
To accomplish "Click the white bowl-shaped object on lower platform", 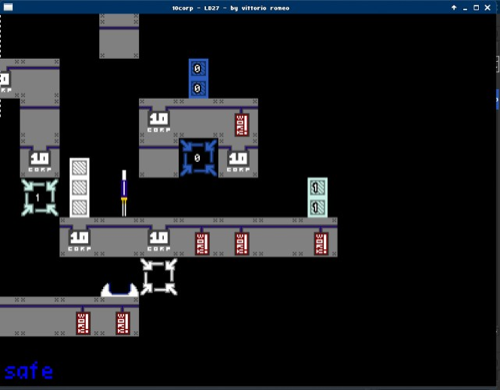I will tap(119, 290).
